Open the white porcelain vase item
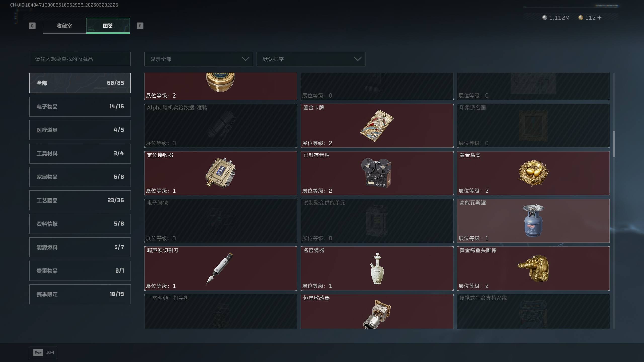Image resolution: width=644 pixels, height=362 pixels. [377, 268]
